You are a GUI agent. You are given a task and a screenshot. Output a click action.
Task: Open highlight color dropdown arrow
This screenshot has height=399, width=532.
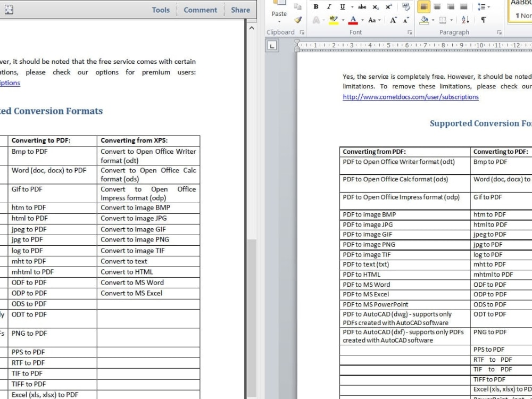tap(343, 20)
